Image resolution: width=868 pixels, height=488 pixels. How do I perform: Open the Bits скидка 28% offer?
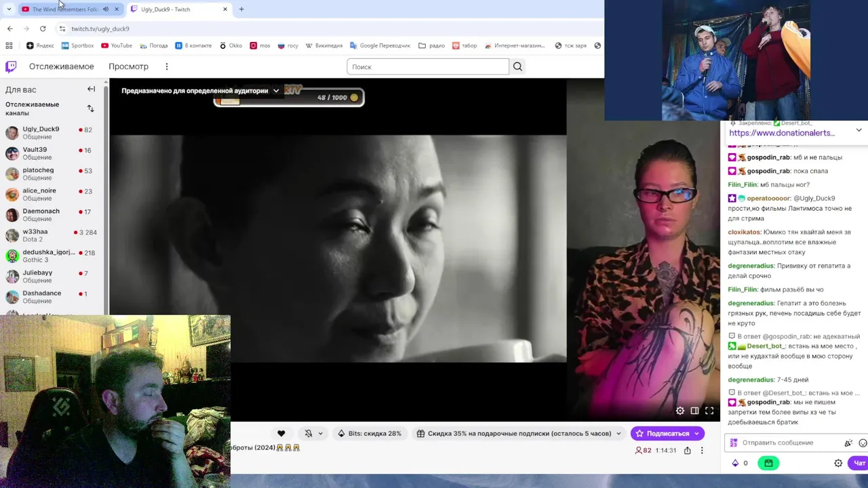(370, 433)
